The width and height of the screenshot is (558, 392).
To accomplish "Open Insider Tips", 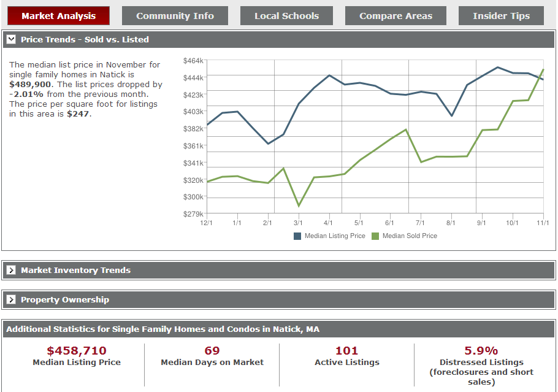I will (501, 15).
